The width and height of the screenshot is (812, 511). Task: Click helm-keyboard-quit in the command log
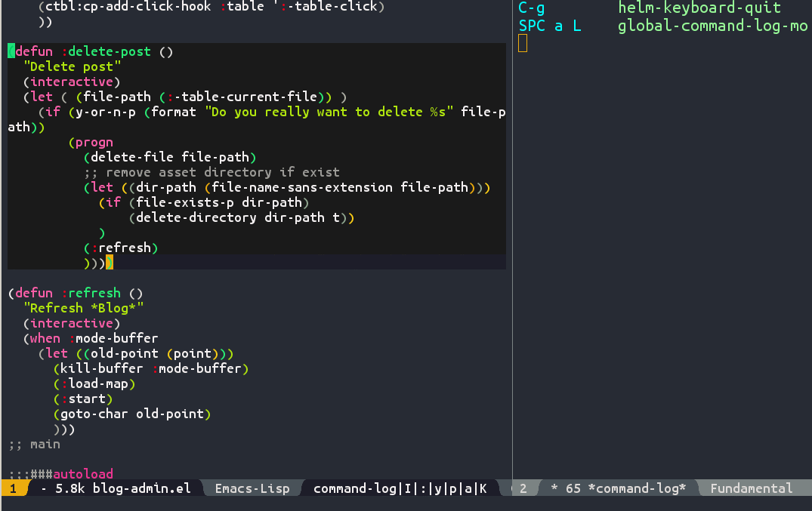coord(699,8)
